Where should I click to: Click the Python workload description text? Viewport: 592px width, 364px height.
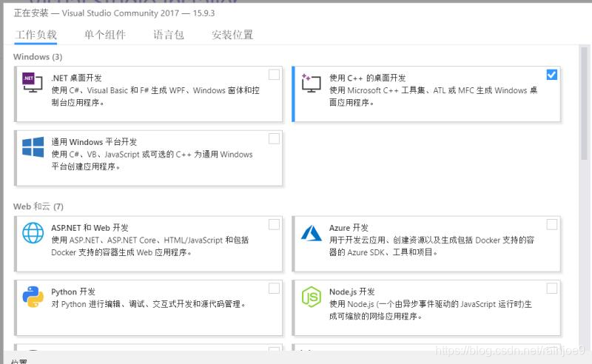click(149, 304)
